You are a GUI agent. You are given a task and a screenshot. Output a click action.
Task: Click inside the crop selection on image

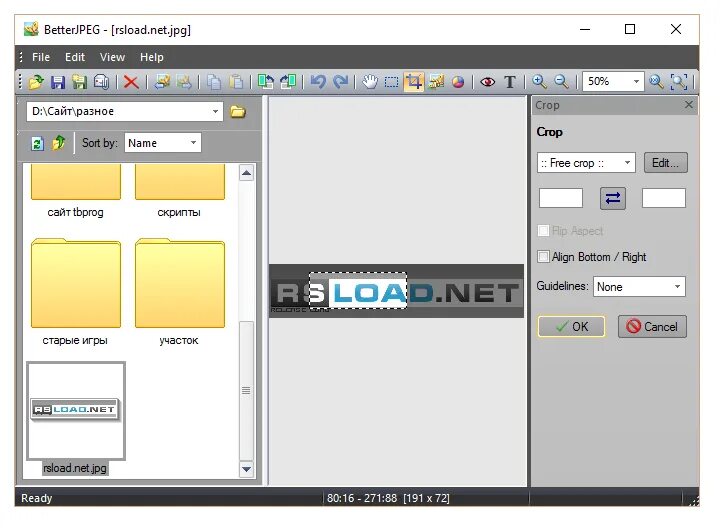pyautogui.click(x=358, y=291)
